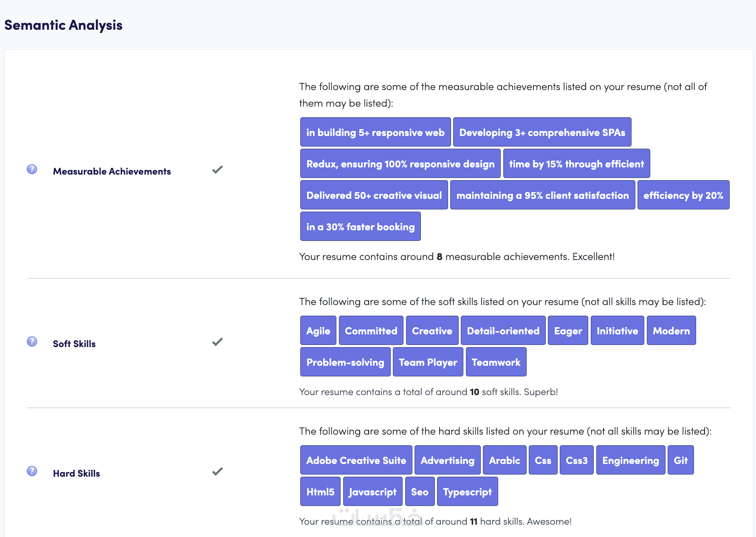Click the Measurable Achievements checkmark icon
The width and height of the screenshot is (756, 537).
point(217,170)
